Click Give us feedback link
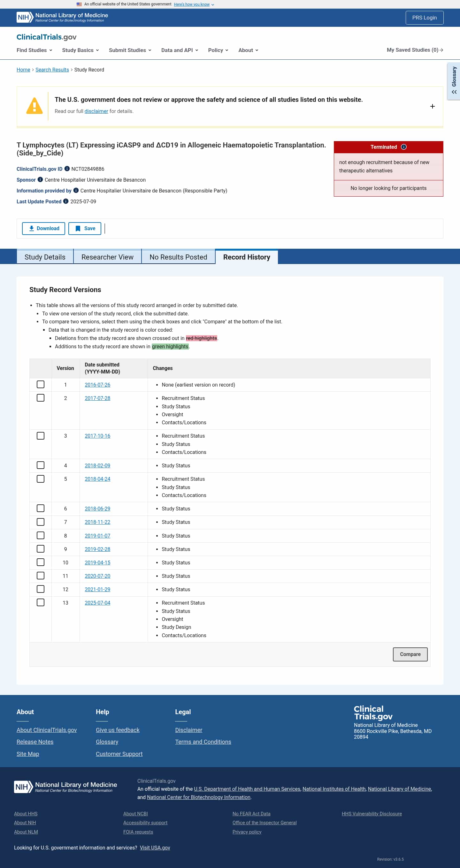This screenshot has height=868, width=460. tap(118, 730)
